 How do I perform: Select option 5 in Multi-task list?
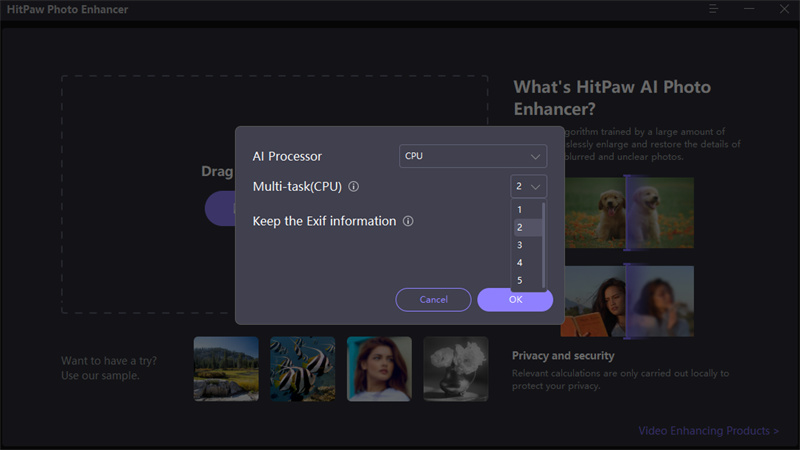click(527, 280)
